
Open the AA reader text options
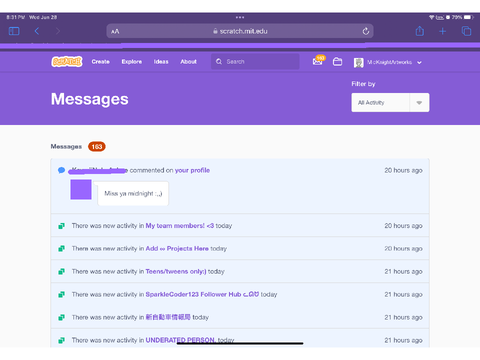115,32
